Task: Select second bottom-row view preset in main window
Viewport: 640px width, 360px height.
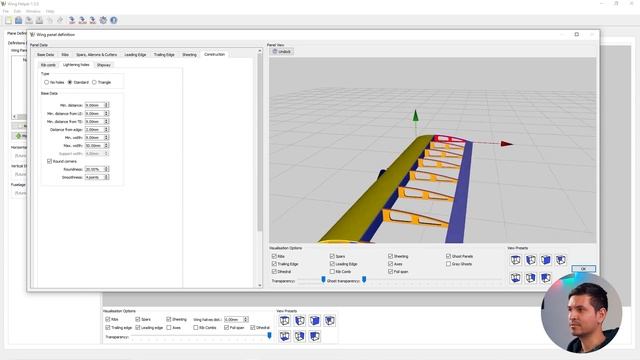Action: [x=300, y=336]
